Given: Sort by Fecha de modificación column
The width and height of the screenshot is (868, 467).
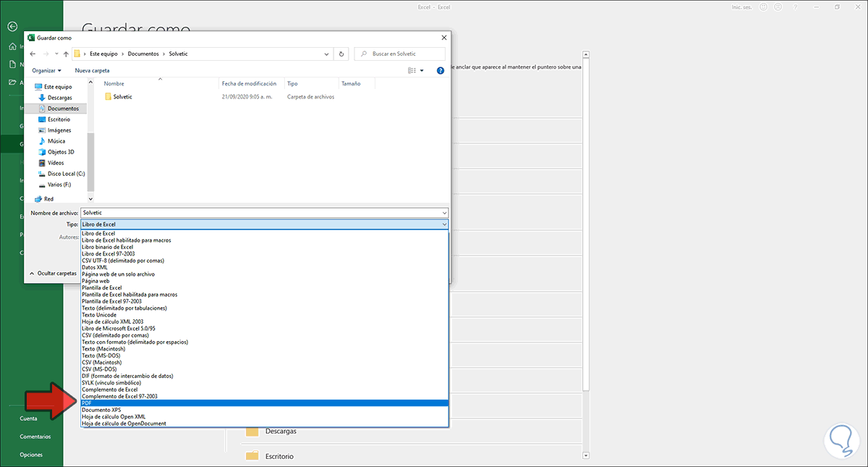Looking at the screenshot, I should [x=251, y=83].
